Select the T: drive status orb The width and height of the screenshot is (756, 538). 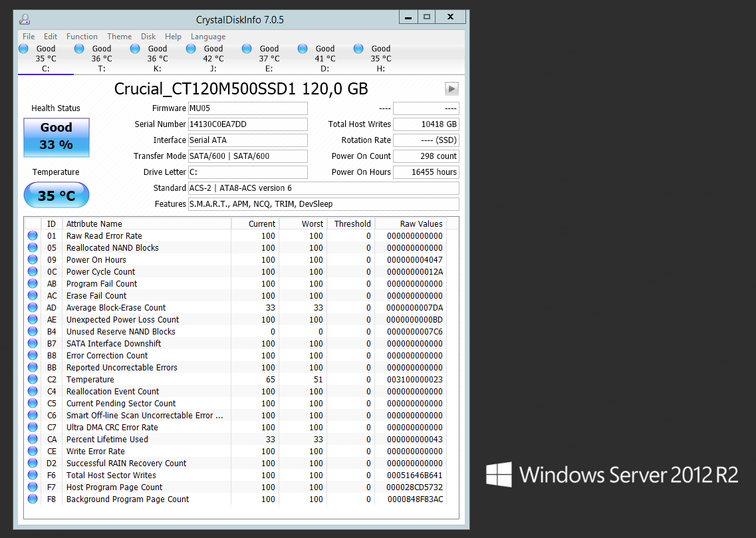(80, 49)
